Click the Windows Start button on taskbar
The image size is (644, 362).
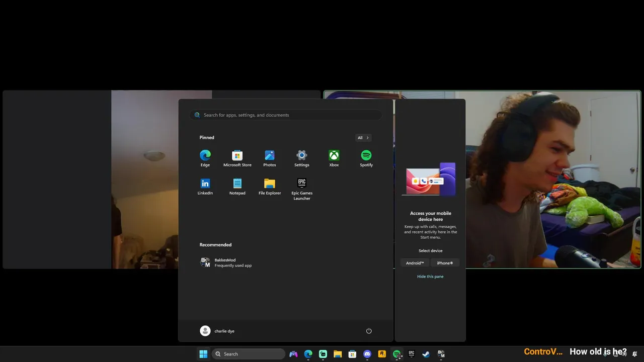(203, 354)
